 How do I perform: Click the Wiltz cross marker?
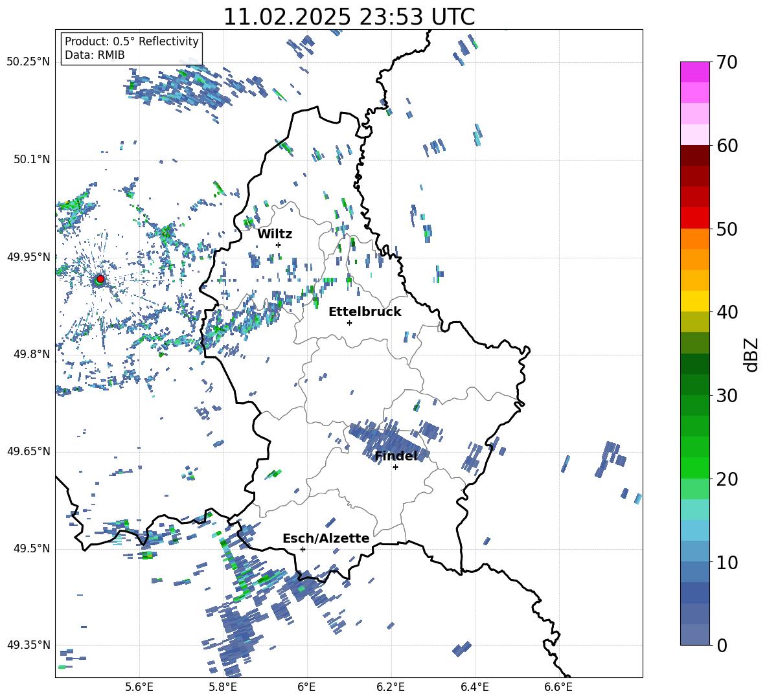(279, 245)
